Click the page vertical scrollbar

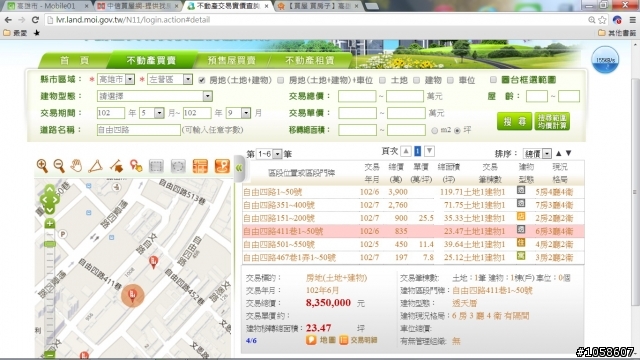635,192
